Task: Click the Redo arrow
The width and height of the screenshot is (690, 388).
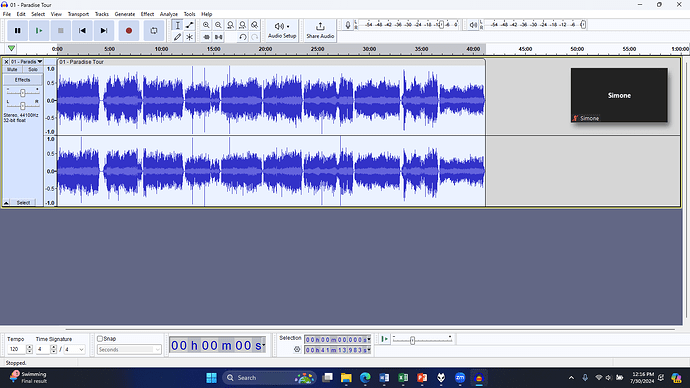Action: point(254,37)
